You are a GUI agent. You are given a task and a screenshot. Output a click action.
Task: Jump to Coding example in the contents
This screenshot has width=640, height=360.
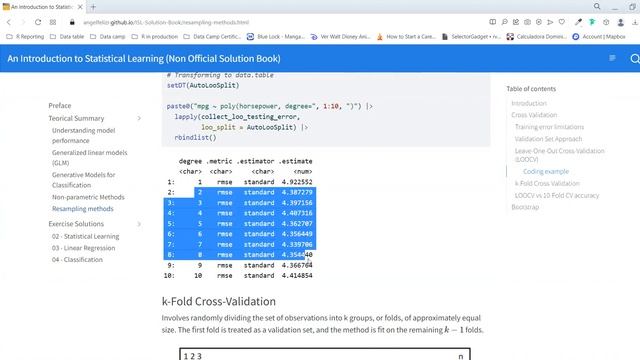tap(546, 171)
